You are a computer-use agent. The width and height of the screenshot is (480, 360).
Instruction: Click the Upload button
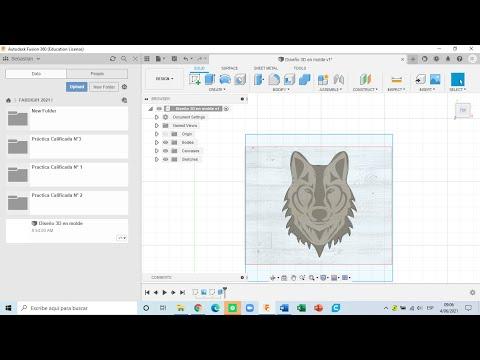click(x=77, y=87)
